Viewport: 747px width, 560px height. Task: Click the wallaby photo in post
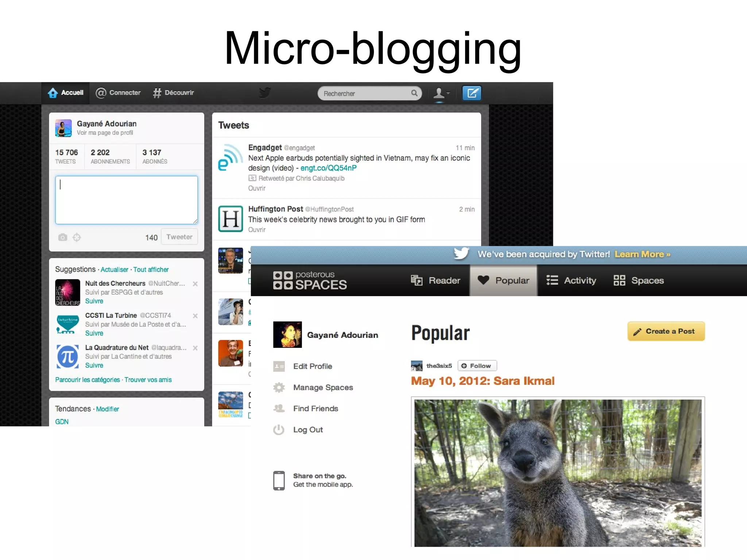pos(558,473)
